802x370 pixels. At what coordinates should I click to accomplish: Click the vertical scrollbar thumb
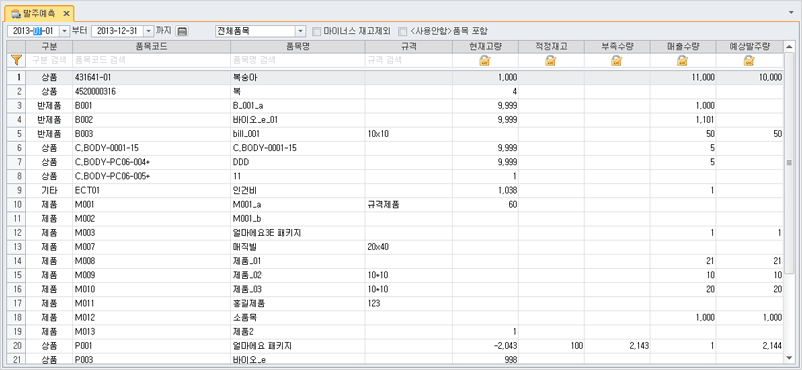pos(789,163)
